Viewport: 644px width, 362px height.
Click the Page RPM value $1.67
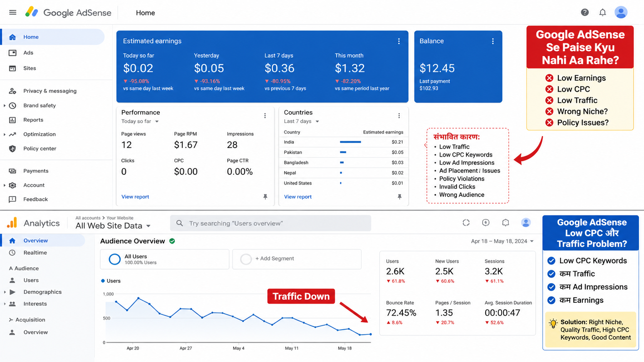coord(186,145)
